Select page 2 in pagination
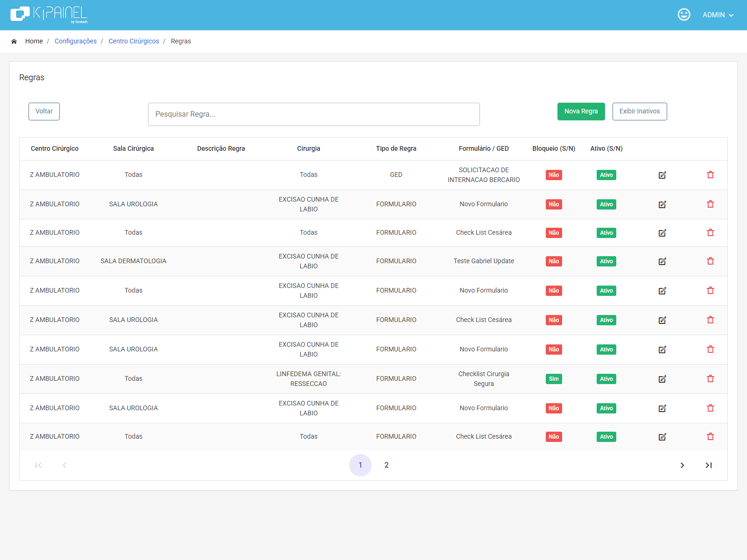 (387, 465)
